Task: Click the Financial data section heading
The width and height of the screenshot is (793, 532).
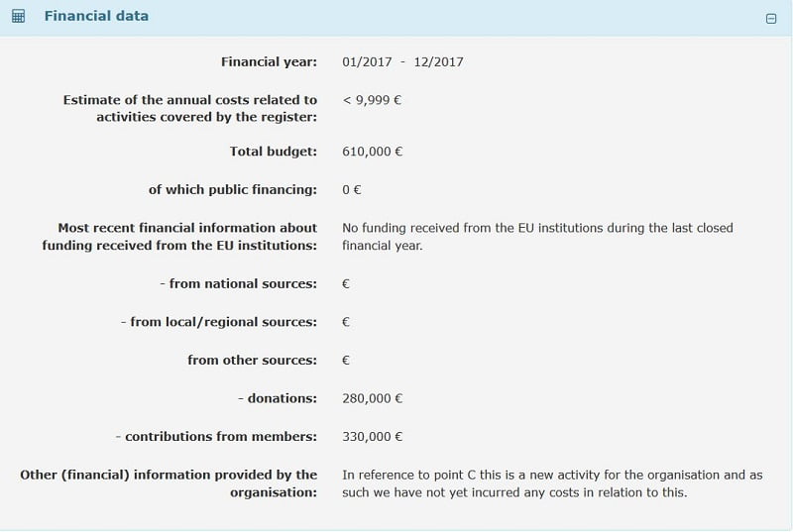Action: tap(96, 16)
